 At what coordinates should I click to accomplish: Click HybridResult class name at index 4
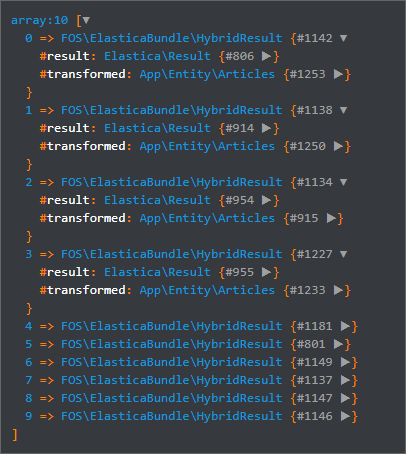click(x=172, y=326)
